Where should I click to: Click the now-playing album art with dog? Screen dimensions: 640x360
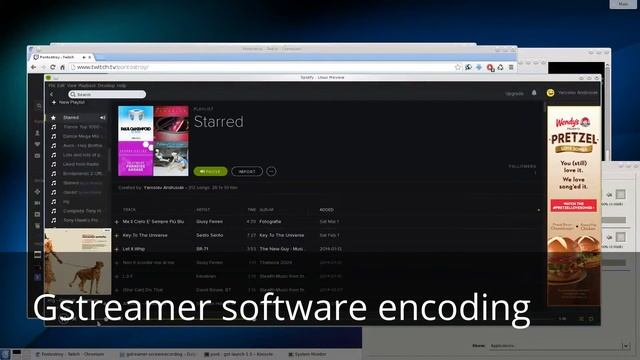(x=78, y=261)
